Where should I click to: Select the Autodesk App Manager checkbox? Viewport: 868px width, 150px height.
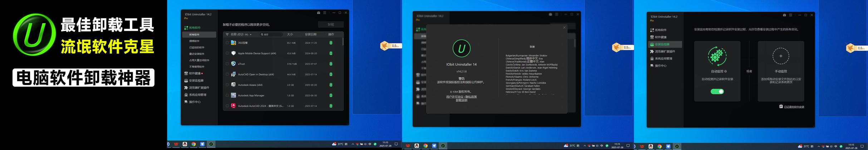pyautogui.click(x=227, y=95)
